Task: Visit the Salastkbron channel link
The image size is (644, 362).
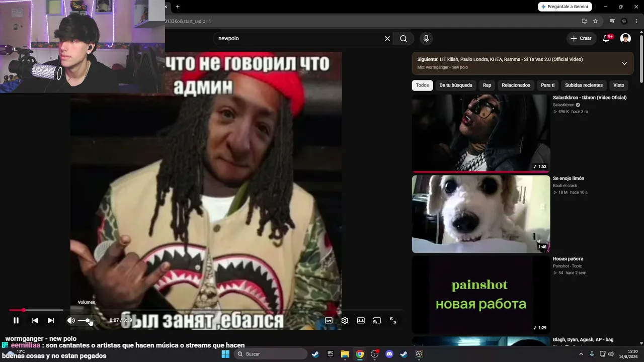Action: [563, 105]
